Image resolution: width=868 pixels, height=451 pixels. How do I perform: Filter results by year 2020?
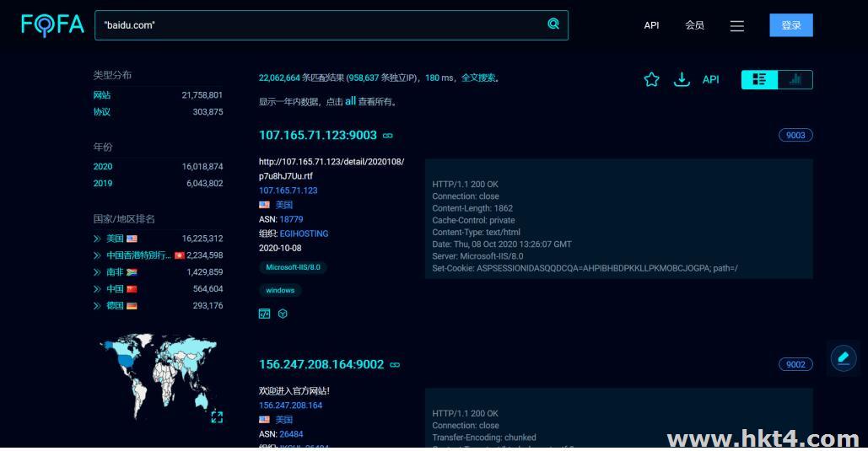102,167
